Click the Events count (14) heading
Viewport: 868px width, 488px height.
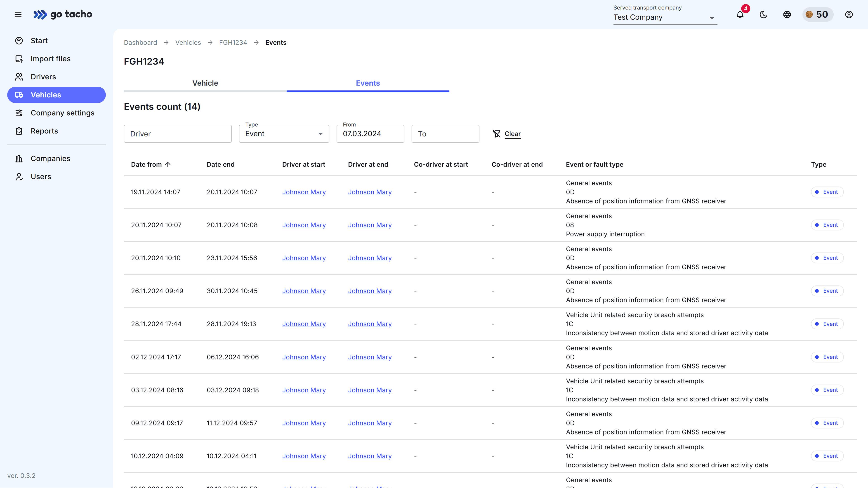click(162, 107)
